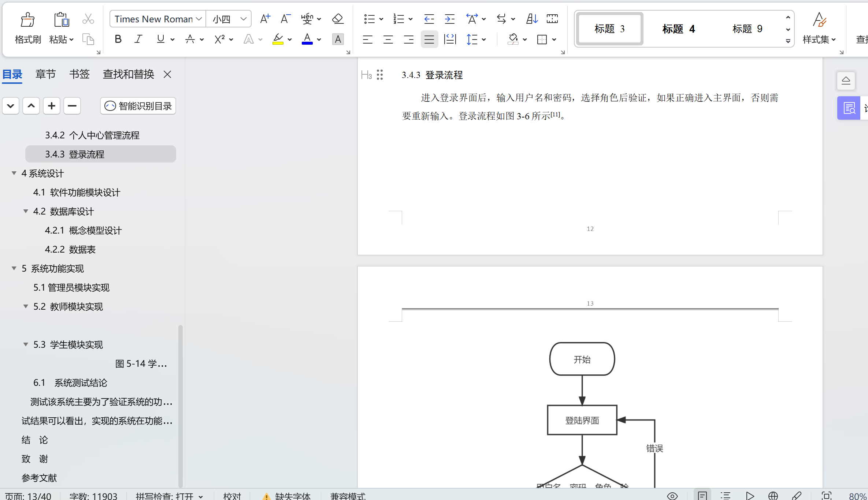
Task: Apply the bulleted list icon
Action: tap(369, 19)
